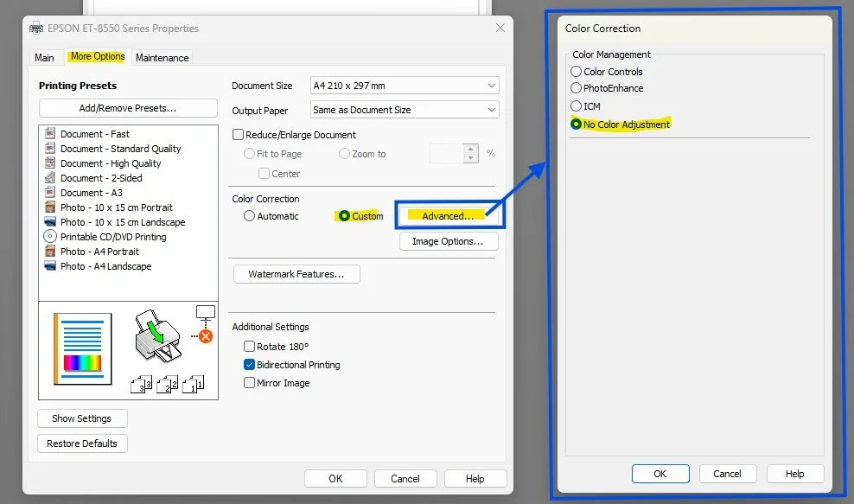Select the "Document - High Quality" preset text
854x504 pixels.
111,163
